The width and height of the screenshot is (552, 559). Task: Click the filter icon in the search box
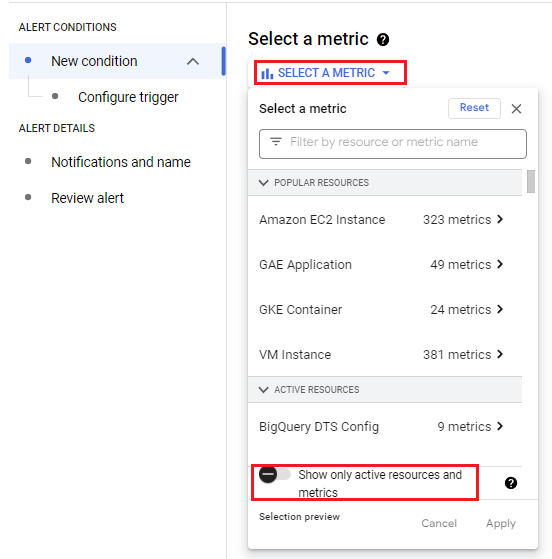276,142
